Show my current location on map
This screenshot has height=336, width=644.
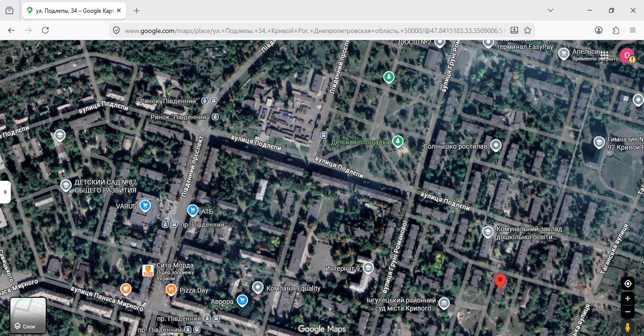[627, 284]
